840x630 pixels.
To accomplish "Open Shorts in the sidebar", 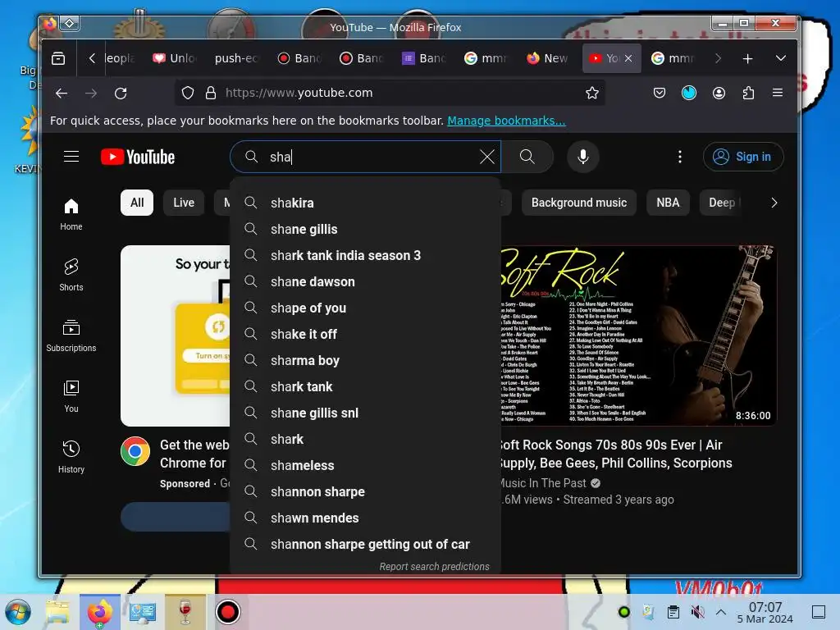I will 71,275.
